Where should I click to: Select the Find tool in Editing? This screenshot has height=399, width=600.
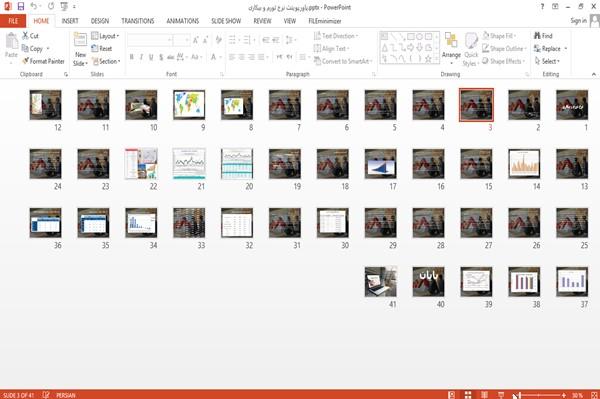point(543,36)
